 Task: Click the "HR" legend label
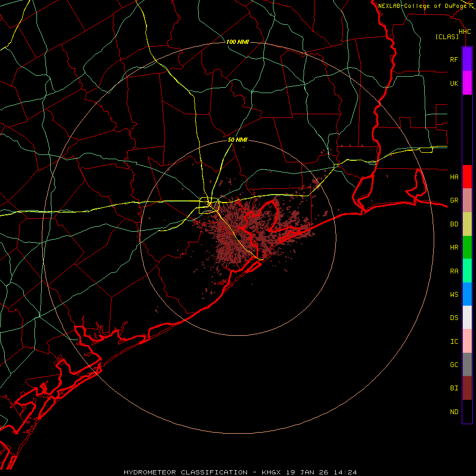click(454, 248)
